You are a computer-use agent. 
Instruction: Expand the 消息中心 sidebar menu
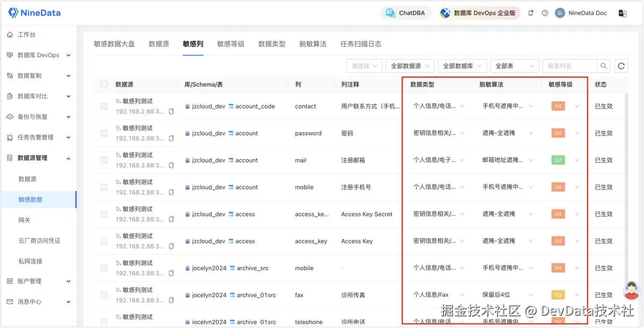tap(38, 302)
